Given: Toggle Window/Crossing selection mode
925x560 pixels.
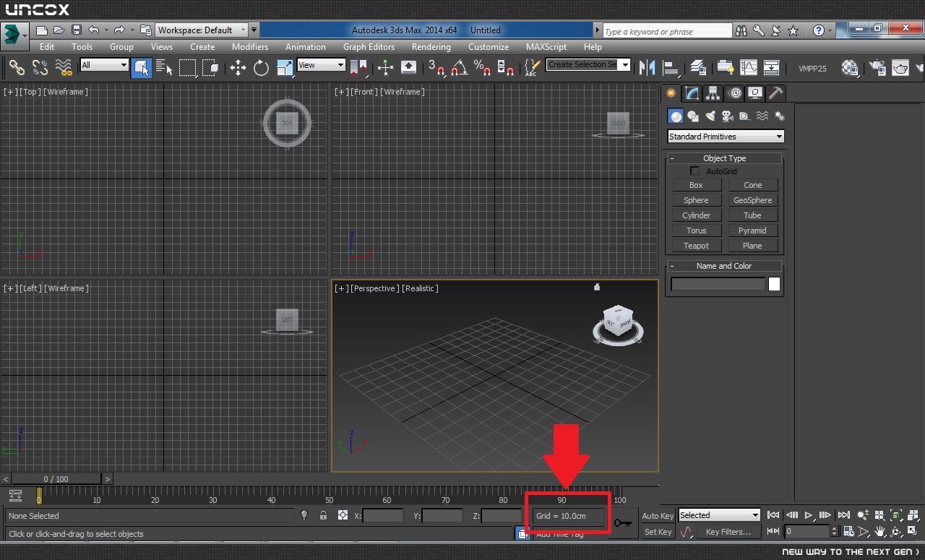Looking at the screenshot, I should pyautogui.click(x=211, y=67).
